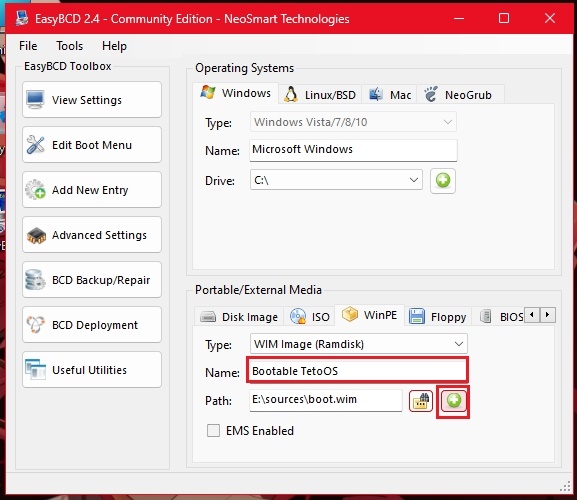
Task: Click the Mac Finder icon on its tab
Action: pos(375,95)
